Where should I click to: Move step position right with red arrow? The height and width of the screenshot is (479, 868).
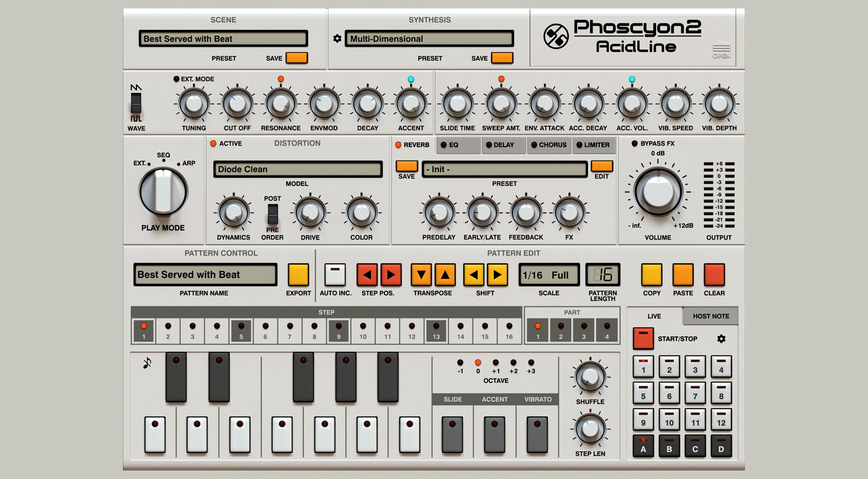[x=391, y=275]
